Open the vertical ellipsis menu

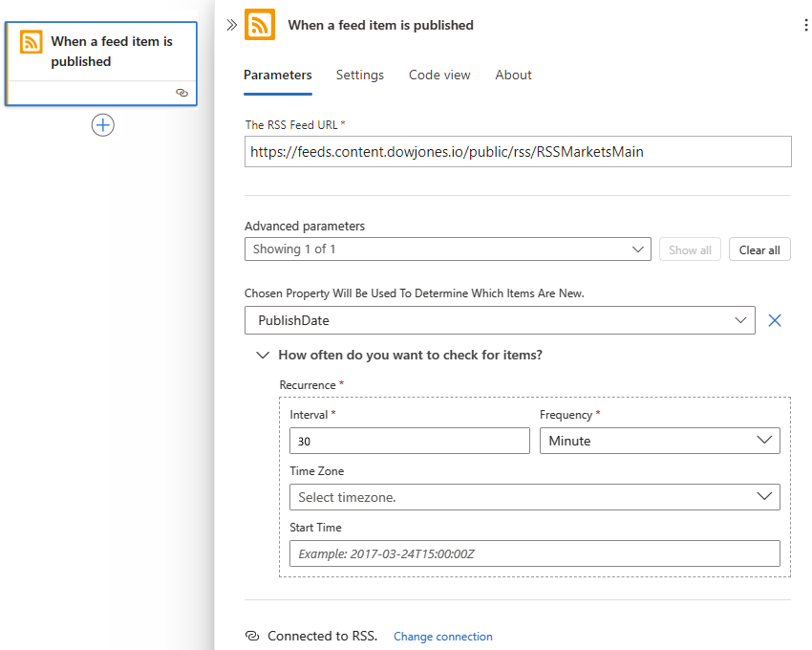805,24
